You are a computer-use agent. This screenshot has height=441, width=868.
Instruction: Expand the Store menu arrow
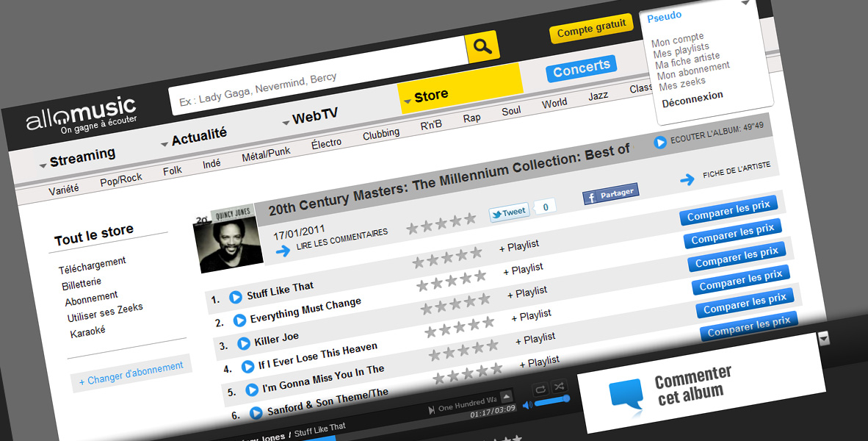pyautogui.click(x=408, y=101)
